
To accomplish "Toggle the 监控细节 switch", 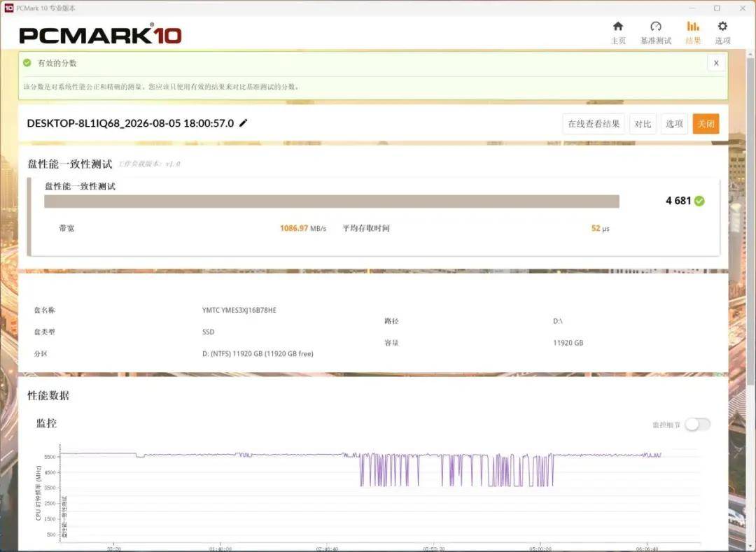I will (x=698, y=425).
